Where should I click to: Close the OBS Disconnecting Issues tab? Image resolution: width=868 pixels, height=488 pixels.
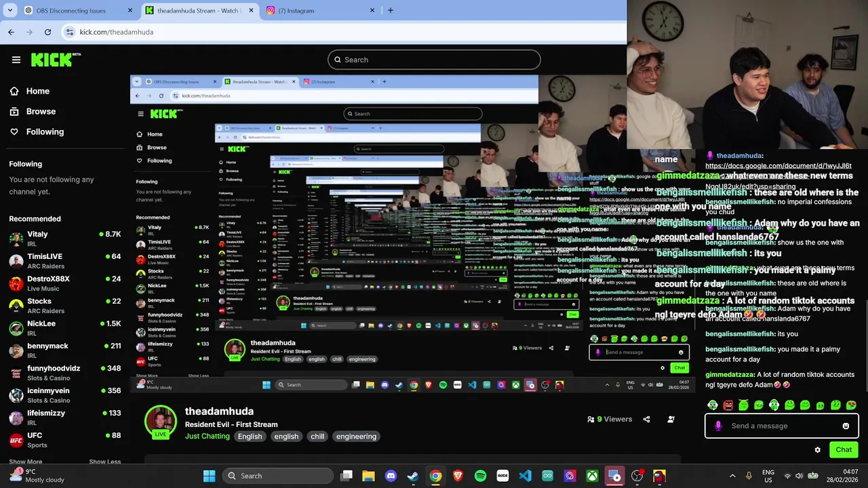coord(130,10)
